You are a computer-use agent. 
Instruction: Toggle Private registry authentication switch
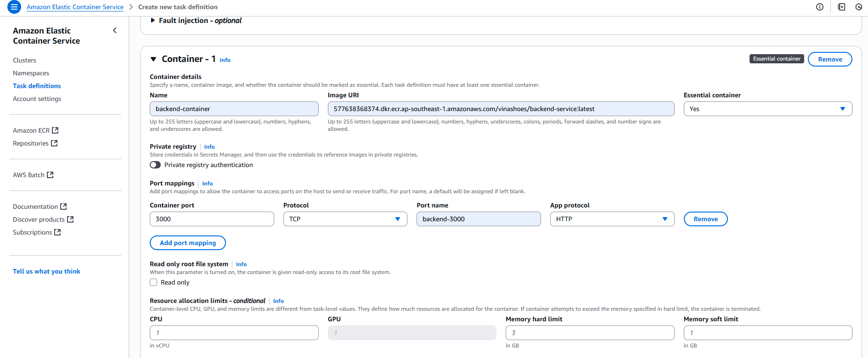(155, 165)
